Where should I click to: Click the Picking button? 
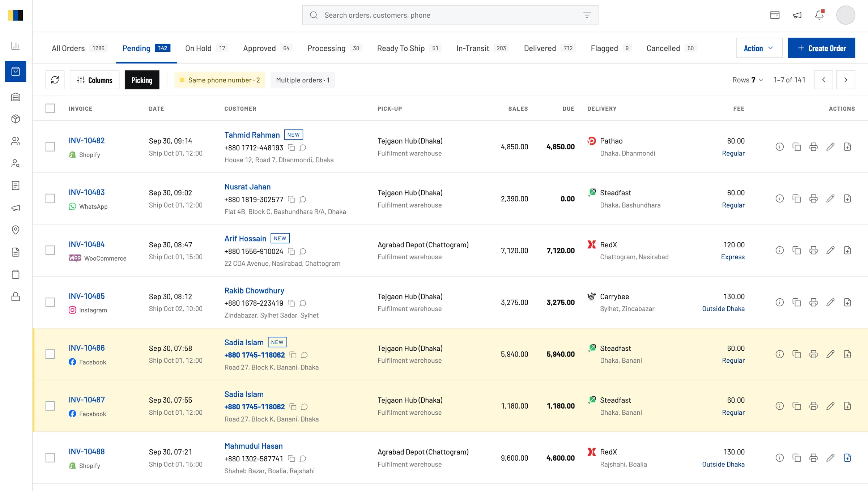[x=142, y=80]
